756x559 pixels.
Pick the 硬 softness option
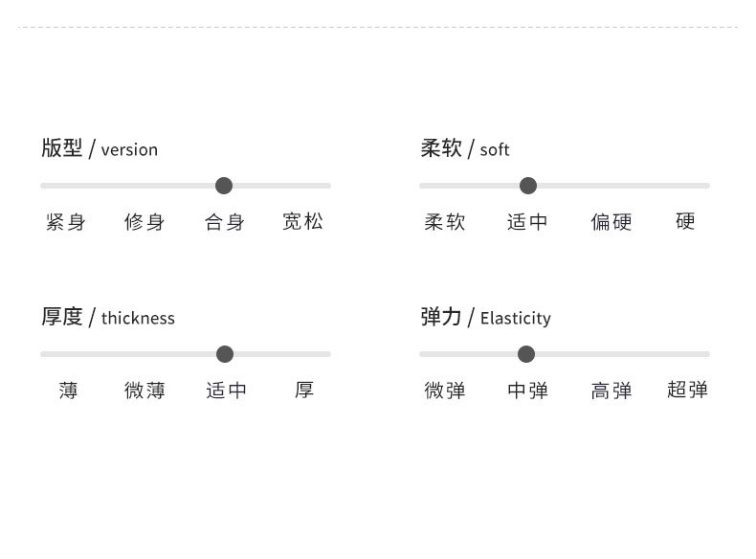point(685,222)
